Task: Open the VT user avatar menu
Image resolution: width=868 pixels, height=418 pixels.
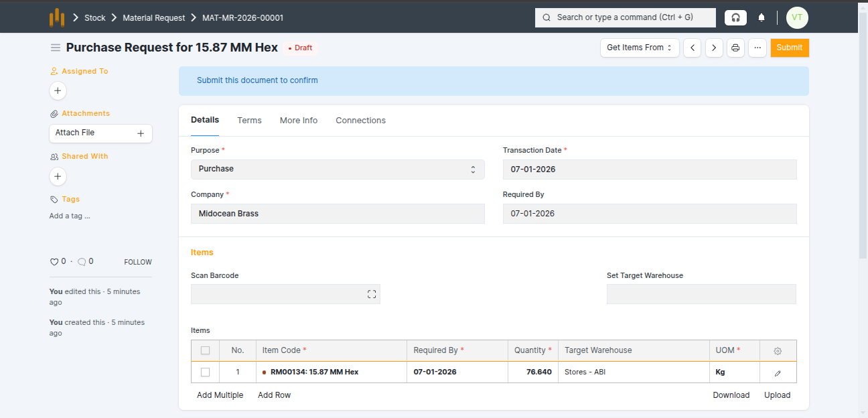Action: [x=797, y=17]
